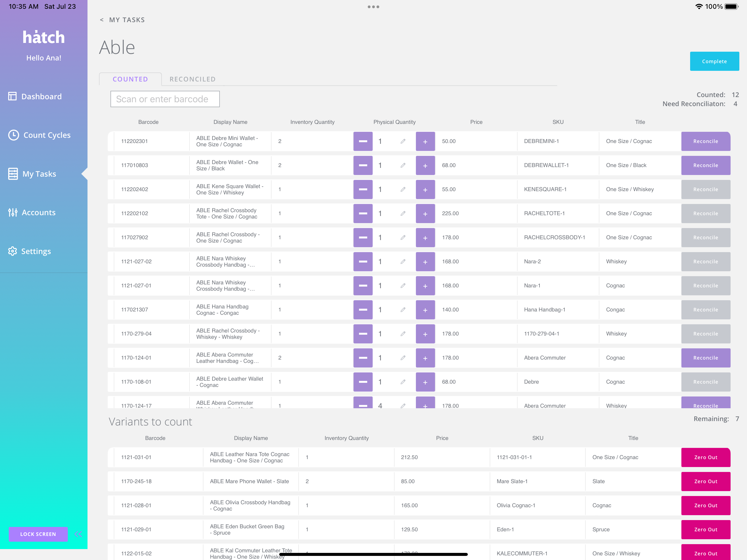Decrease quantity for barcode 117010803
The image size is (747, 560).
tap(363, 165)
